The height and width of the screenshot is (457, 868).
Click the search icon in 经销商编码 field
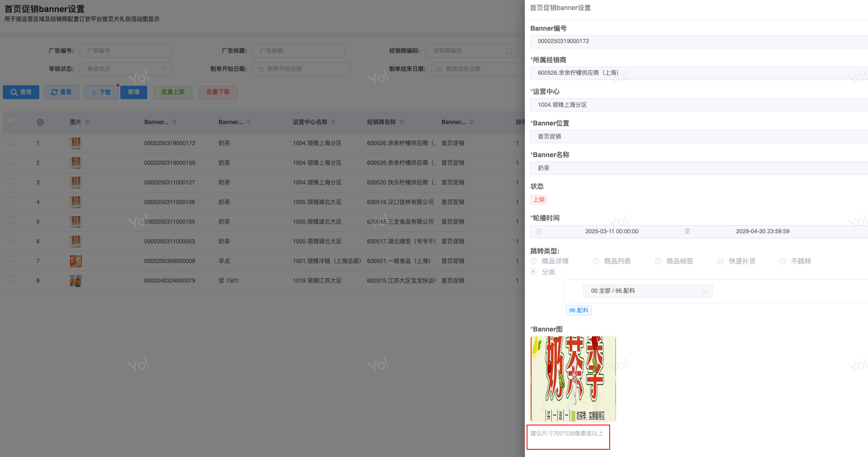(509, 51)
